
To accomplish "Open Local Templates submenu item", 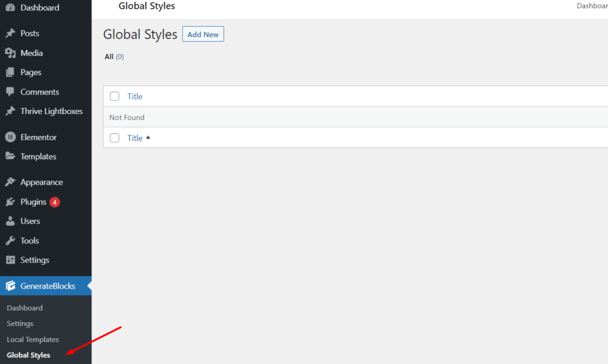I will [x=33, y=340].
